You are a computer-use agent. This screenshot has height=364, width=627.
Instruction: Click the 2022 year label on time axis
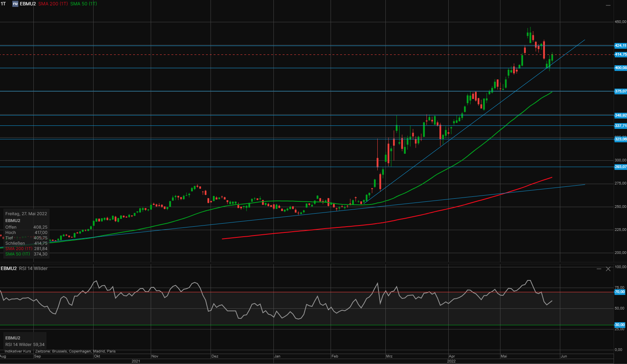451,361
